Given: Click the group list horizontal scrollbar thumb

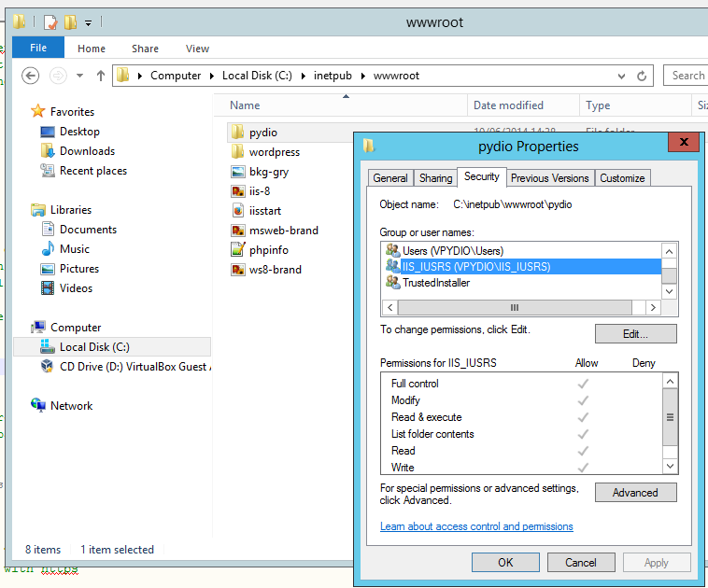Looking at the screenshot, I should coord(515,307).
